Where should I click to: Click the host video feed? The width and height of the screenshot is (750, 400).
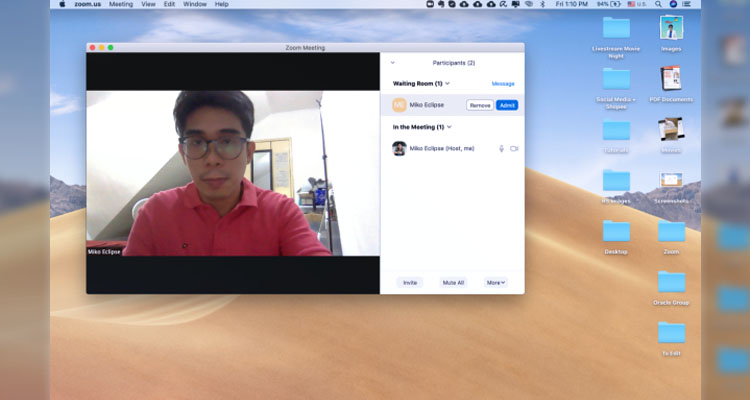pos(233,173)
